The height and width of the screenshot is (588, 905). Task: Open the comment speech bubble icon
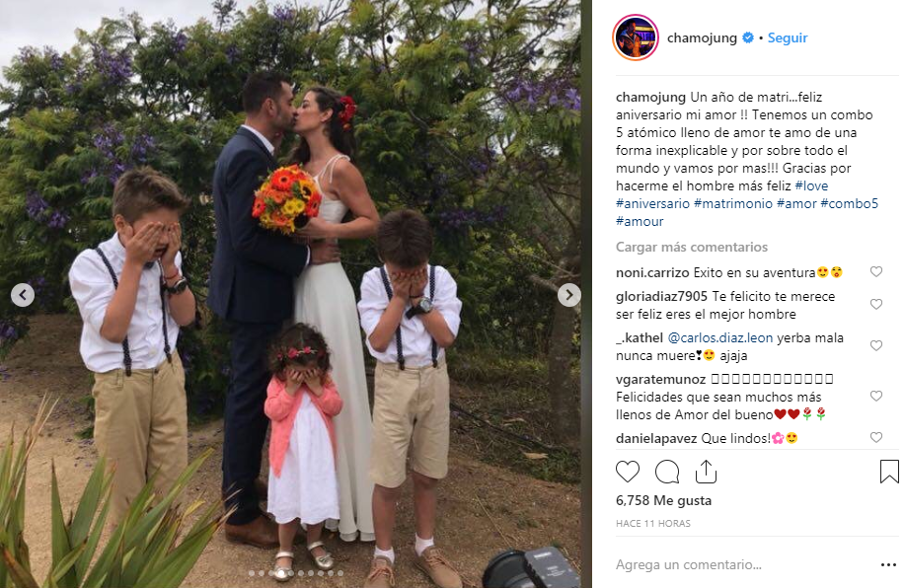(666, 472)
